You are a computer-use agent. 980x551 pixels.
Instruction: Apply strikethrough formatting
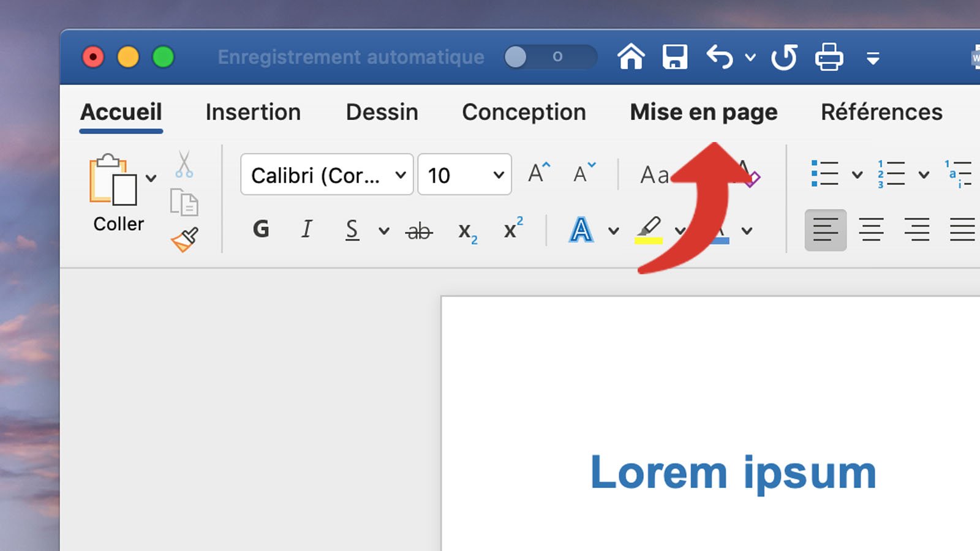point(418,230)
